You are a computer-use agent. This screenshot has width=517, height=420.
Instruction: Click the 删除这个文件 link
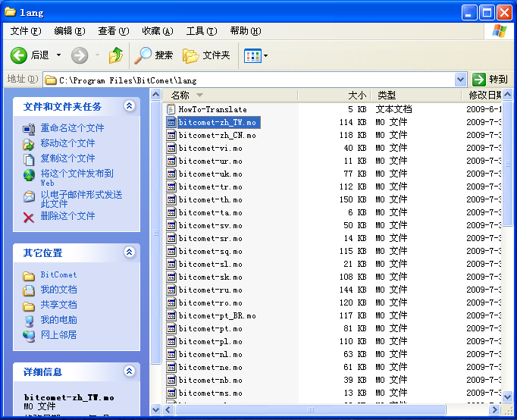click(67, 216)
